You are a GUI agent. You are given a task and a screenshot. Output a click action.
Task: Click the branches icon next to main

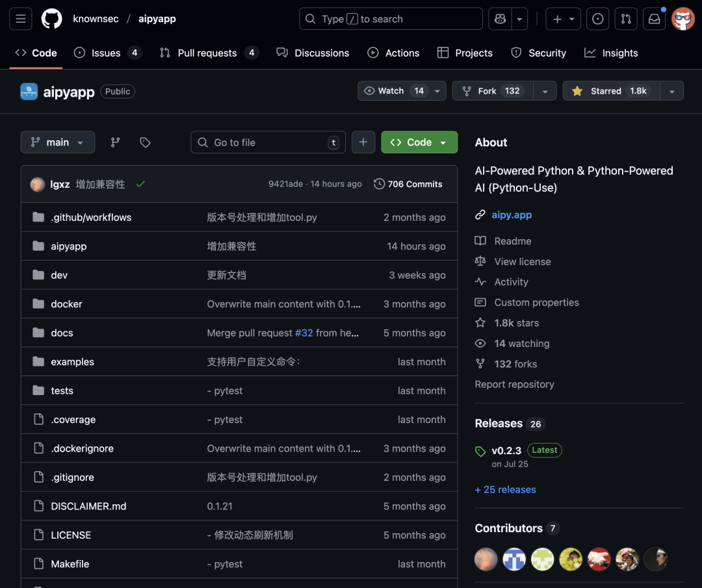pos(115,142)
